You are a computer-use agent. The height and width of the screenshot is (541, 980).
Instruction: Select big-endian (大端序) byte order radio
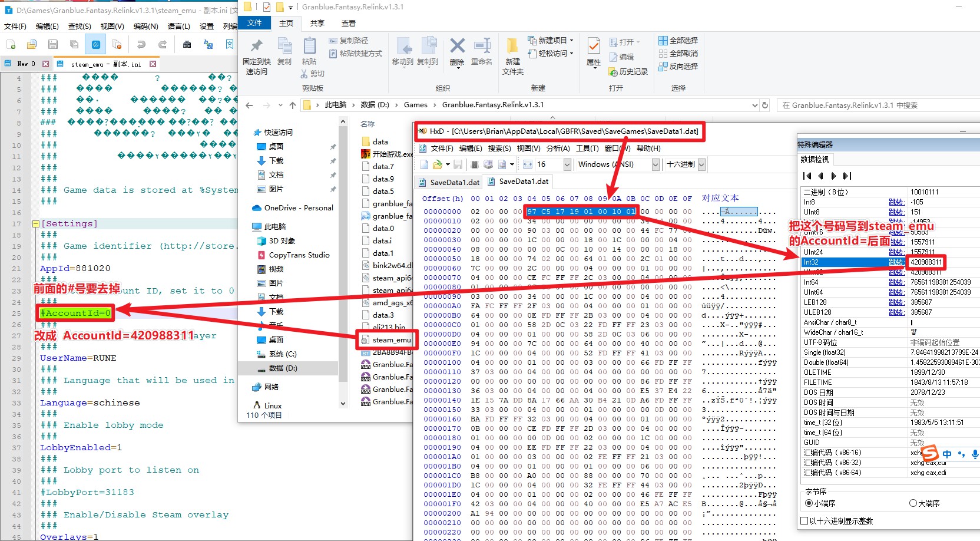coord(913,503)
